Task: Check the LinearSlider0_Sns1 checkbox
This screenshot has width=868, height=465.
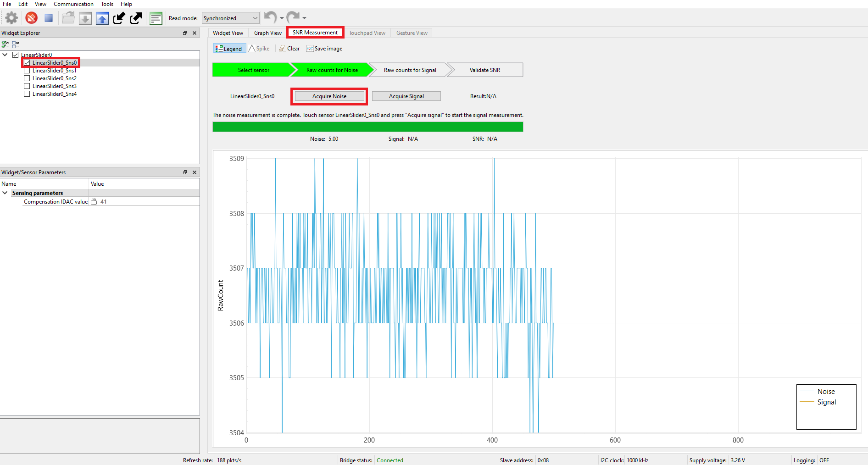Action: coord(27,71)
